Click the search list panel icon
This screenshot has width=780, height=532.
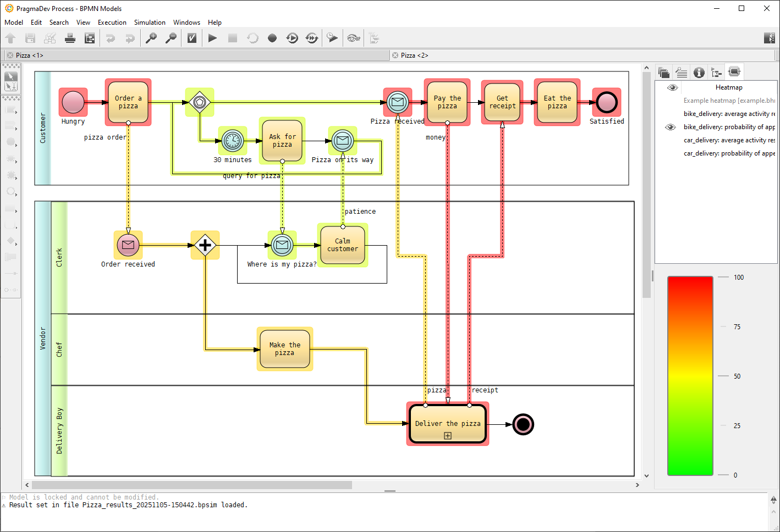[681, 73]
